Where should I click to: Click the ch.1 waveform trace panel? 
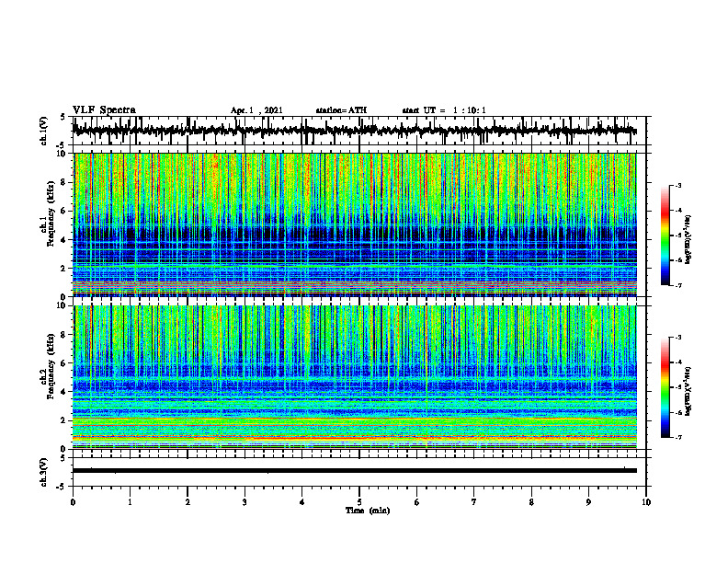(359, 131)
